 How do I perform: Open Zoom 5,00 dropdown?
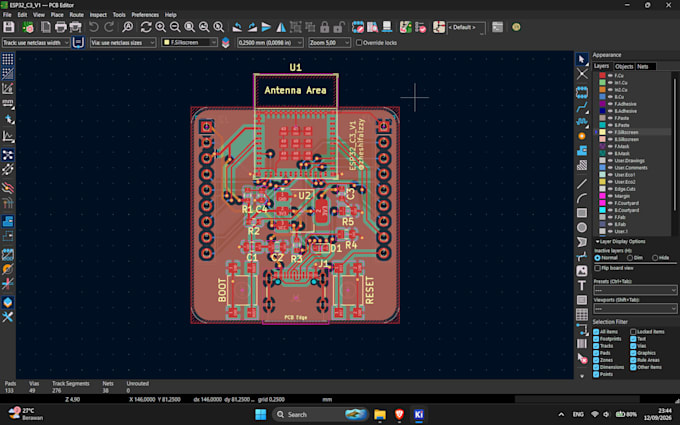pyautogui.click(x=329, y=42)
